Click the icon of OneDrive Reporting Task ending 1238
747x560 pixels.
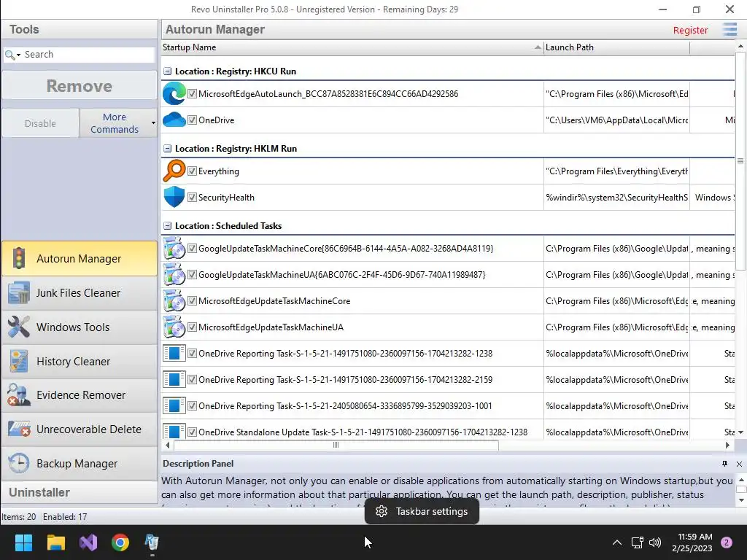coord(174,354)
